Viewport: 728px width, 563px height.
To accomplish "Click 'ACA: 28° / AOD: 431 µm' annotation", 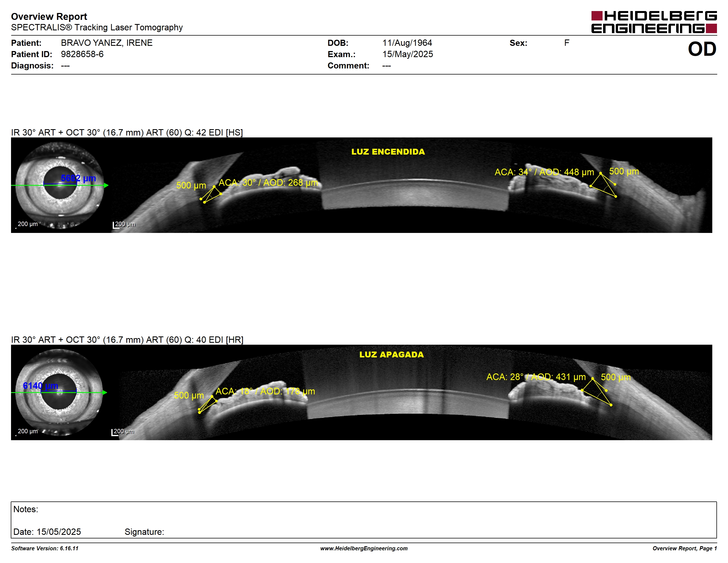I will pos(536,377).
